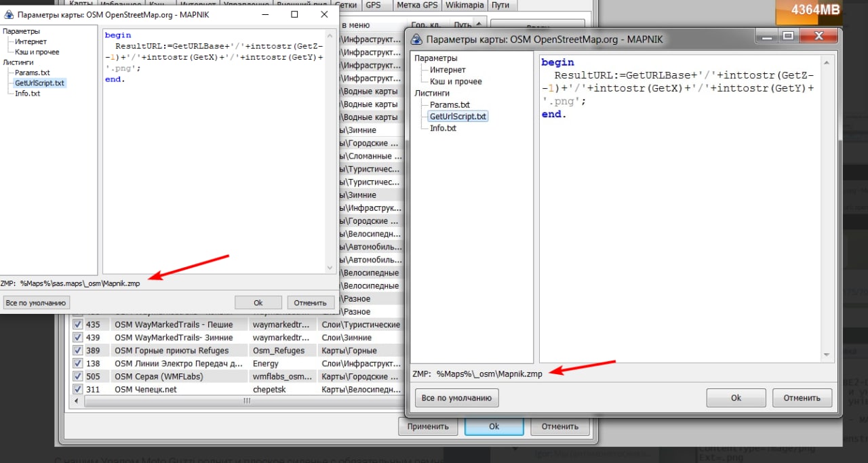Select Интернет in the right dialog tree
Viewport: 868px width, 463px height.
pos(448,70)
